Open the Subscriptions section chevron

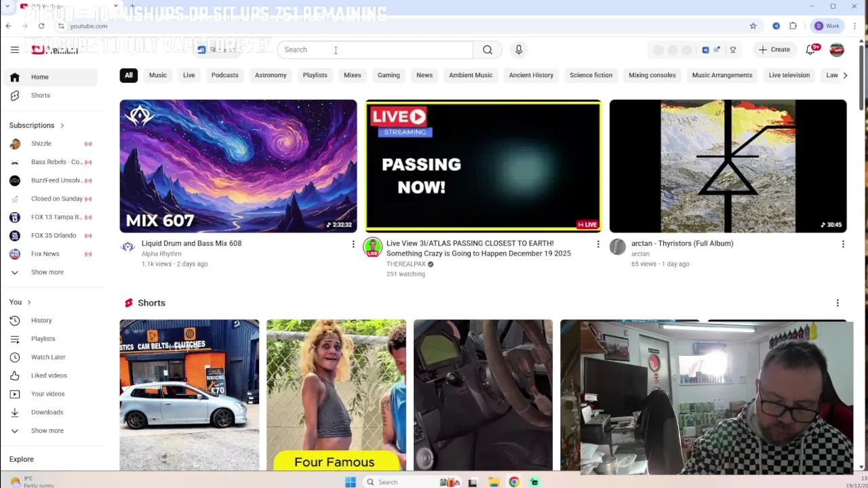click(x=62, y=125)
